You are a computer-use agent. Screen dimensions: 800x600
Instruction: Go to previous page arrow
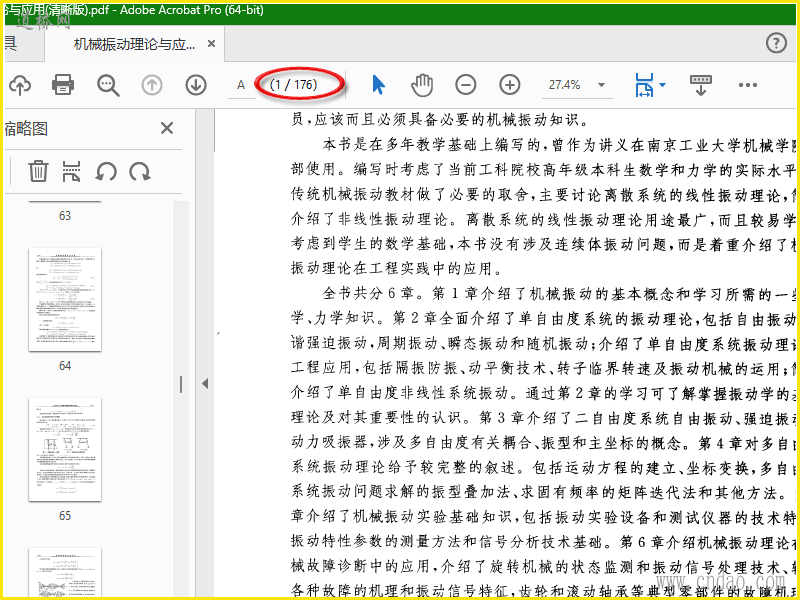point(152,85)
